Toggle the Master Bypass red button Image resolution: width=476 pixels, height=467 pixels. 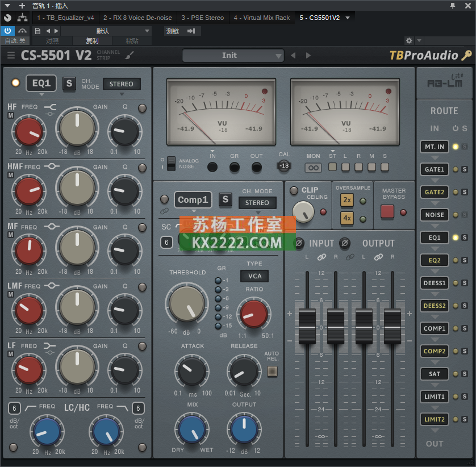tap(387, 211)
